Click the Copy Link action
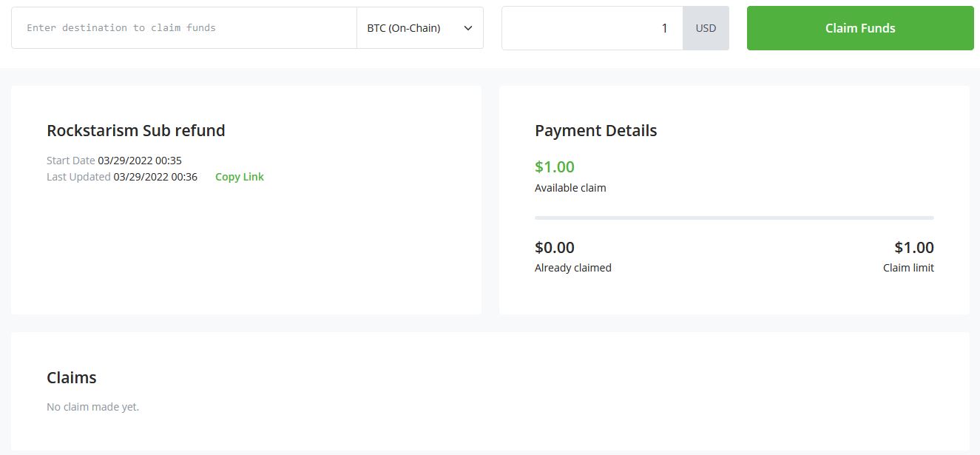The height and width of the screenshot is (455, 980). [x=239, y=176]
